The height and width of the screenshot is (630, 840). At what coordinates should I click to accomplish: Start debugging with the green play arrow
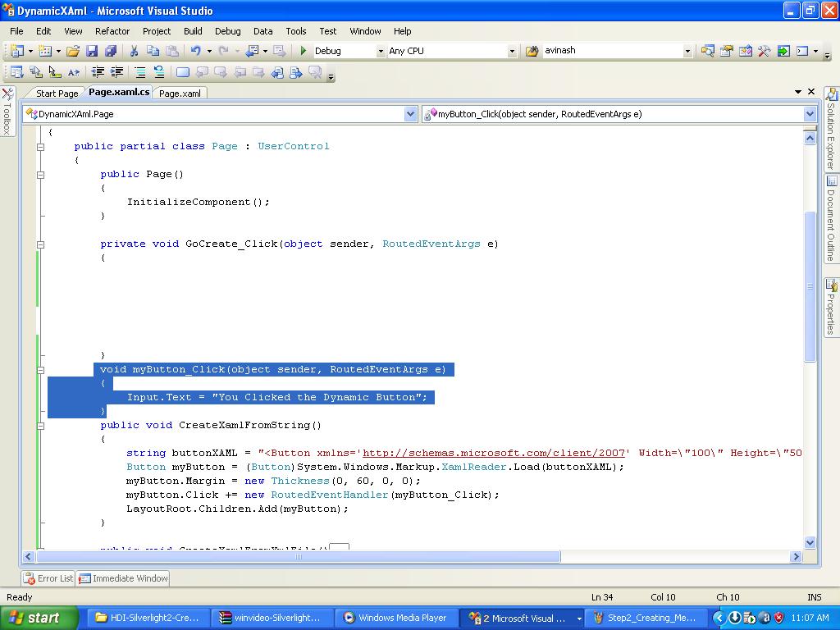pyautogui.click(x=304, y=51)
